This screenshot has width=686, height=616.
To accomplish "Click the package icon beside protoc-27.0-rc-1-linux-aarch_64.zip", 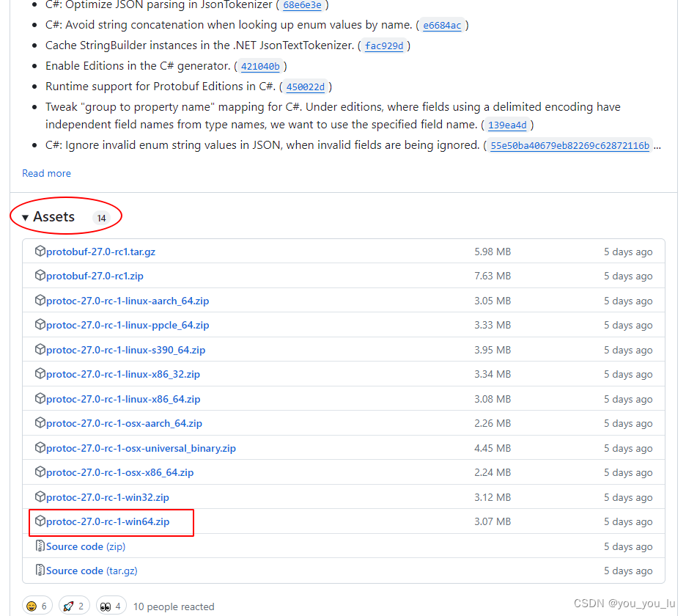I will pos(40,300).
